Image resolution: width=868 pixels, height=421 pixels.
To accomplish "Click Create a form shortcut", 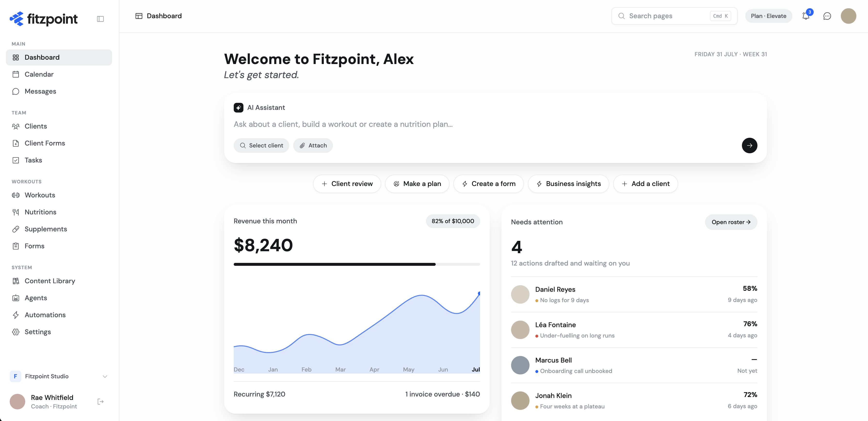I will coord(488,184).
